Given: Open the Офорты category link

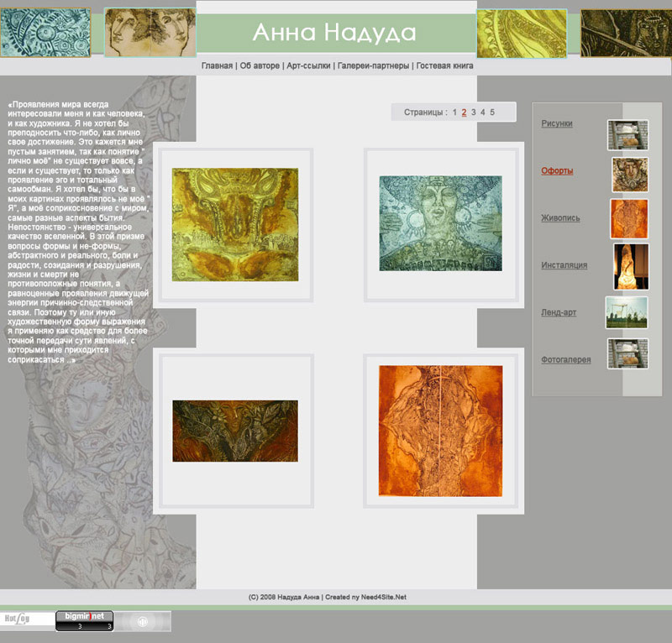Looking at the screenshot, I should coord(557,170).
